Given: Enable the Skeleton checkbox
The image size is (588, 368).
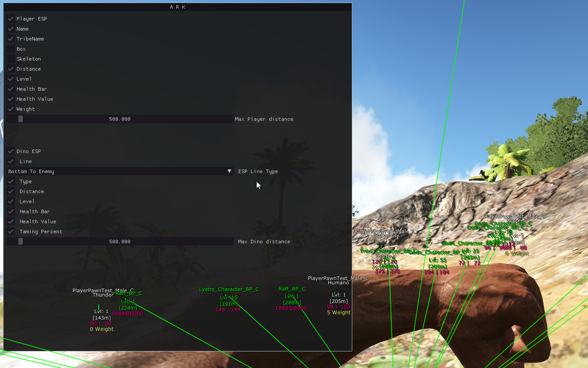Looking at the screenshot, I should pyautogui.click(x=11, y=59).
